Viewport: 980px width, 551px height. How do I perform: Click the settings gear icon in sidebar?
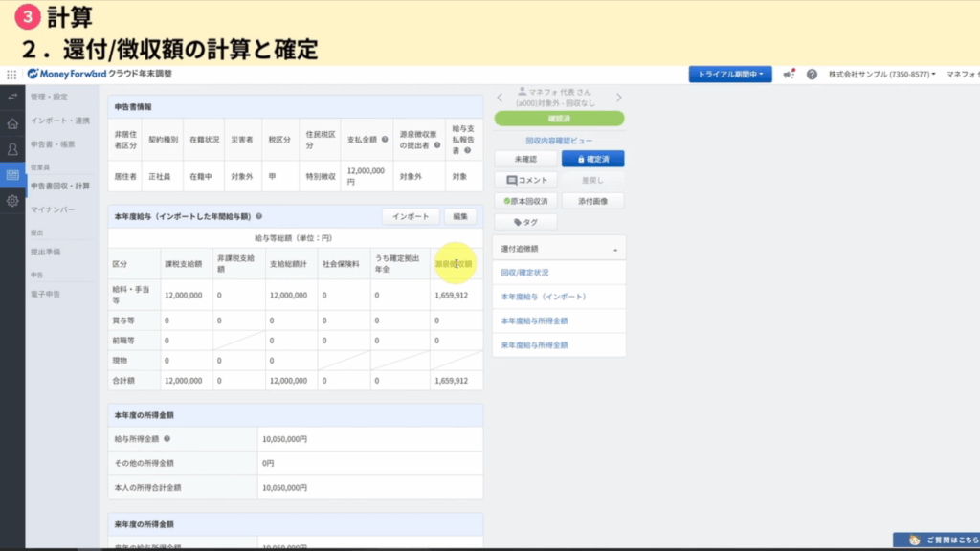[x=12, y=201]
